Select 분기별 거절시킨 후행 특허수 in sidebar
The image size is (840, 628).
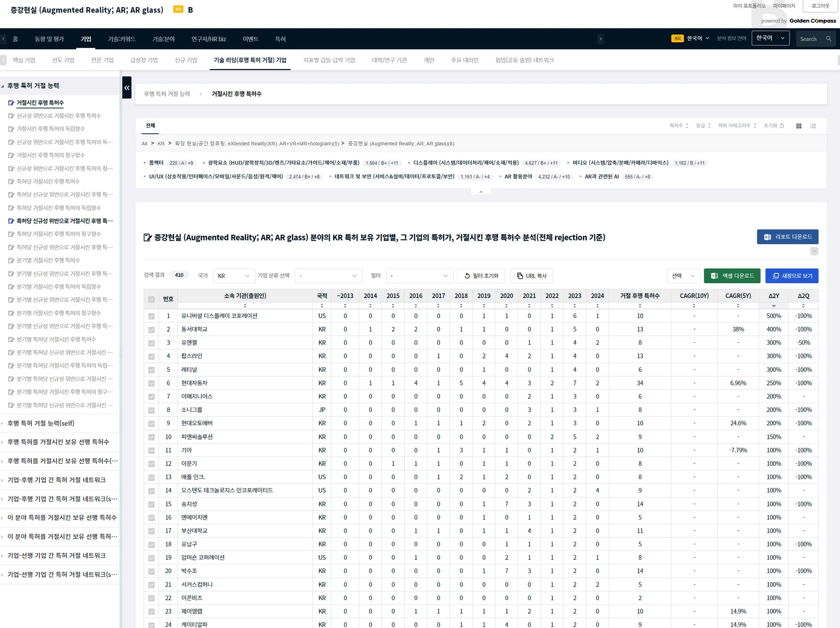48,260
